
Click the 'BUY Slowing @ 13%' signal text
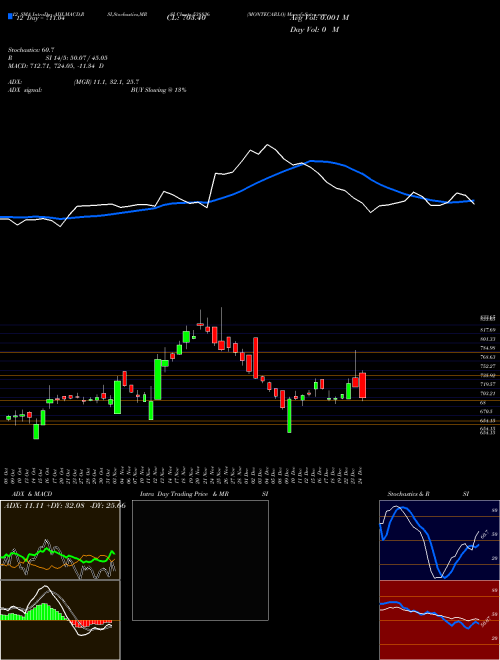click(x=158, y=90)
